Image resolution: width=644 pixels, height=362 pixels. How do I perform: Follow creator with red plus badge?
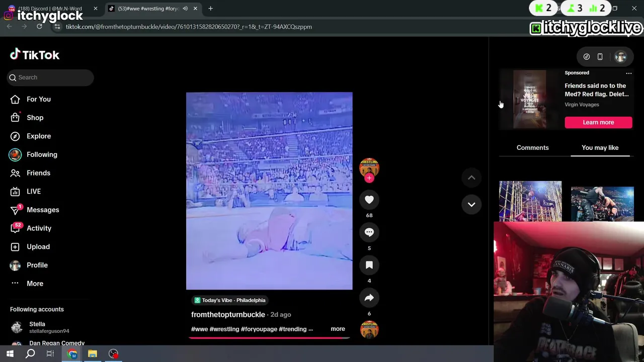(x=369, y=178)
